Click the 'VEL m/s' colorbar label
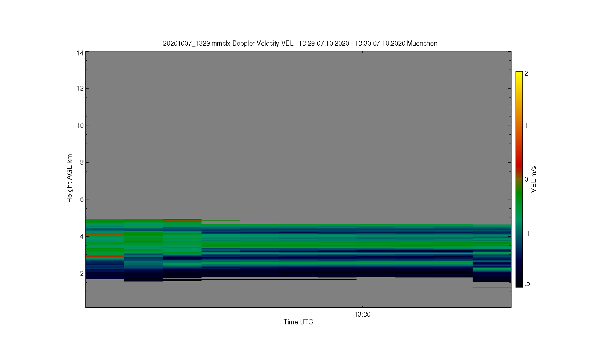The height and width of the screenshot is (364, 607). point(534,179)
